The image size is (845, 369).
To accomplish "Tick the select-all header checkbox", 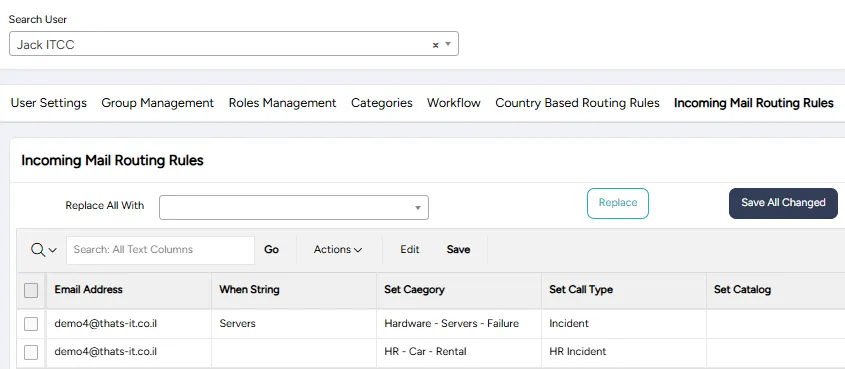I will 31,290.
